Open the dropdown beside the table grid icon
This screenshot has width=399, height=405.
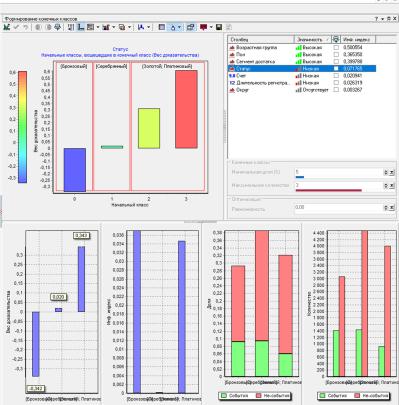pyautogui.click(x=98, y=28)
